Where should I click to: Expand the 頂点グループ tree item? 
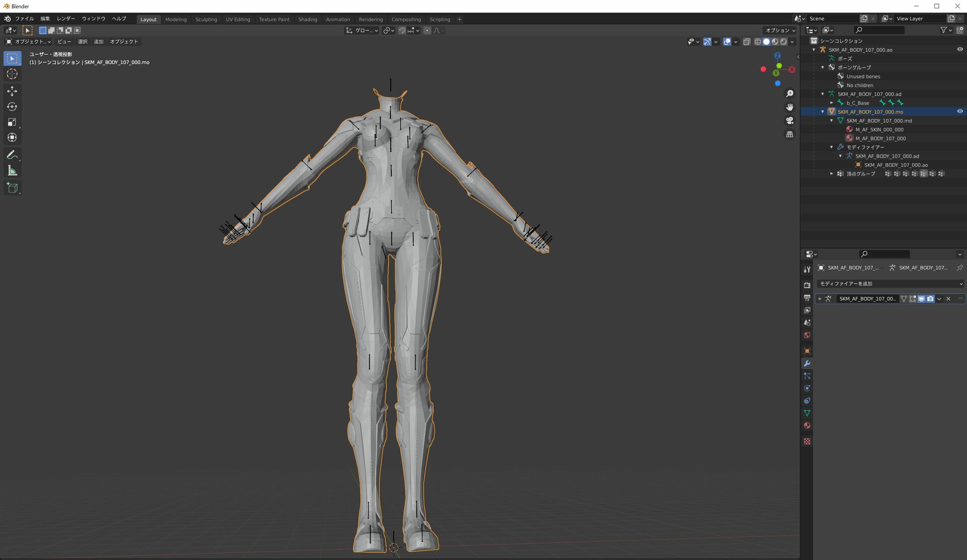(x=832, y=174)
